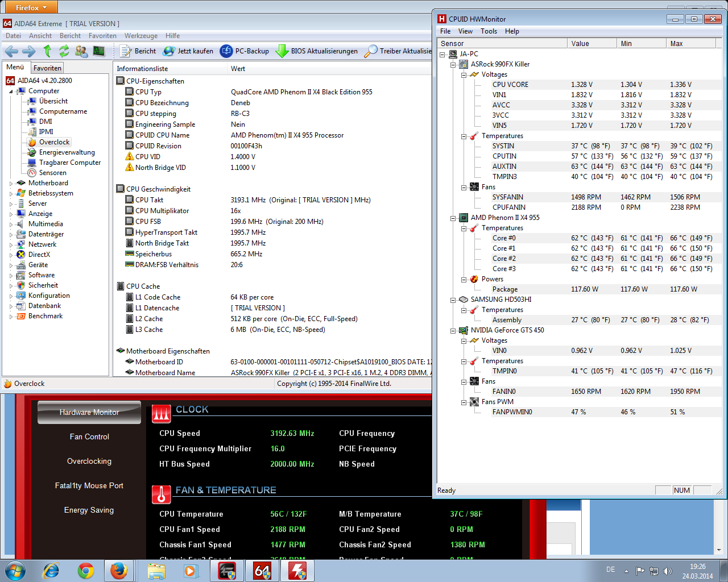The image size is (728, 582).
Task: Select Sensoren in the AIDA64 tree
Action: [x=52, y=173]
